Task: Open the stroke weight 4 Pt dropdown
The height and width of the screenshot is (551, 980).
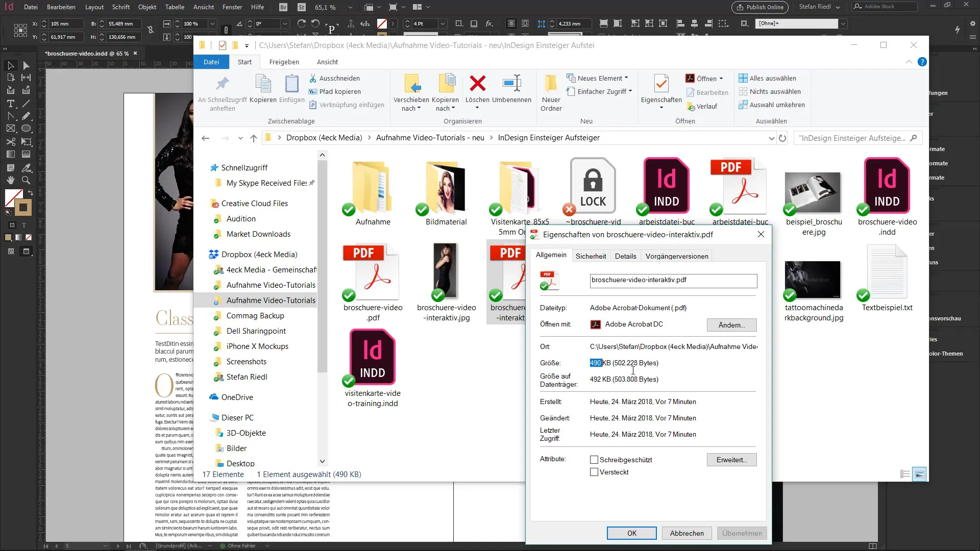Action: click(443, 23)
